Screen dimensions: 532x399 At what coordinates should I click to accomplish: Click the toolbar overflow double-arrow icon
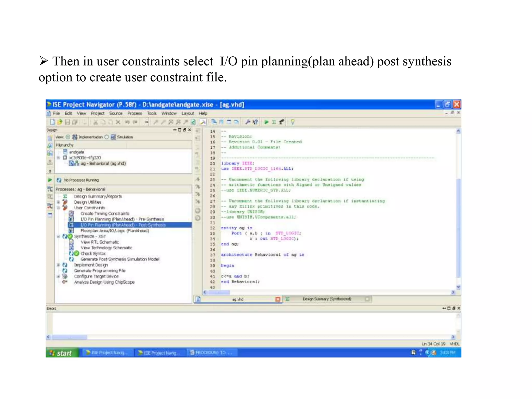pyautogui.click(x=147, y=122)
